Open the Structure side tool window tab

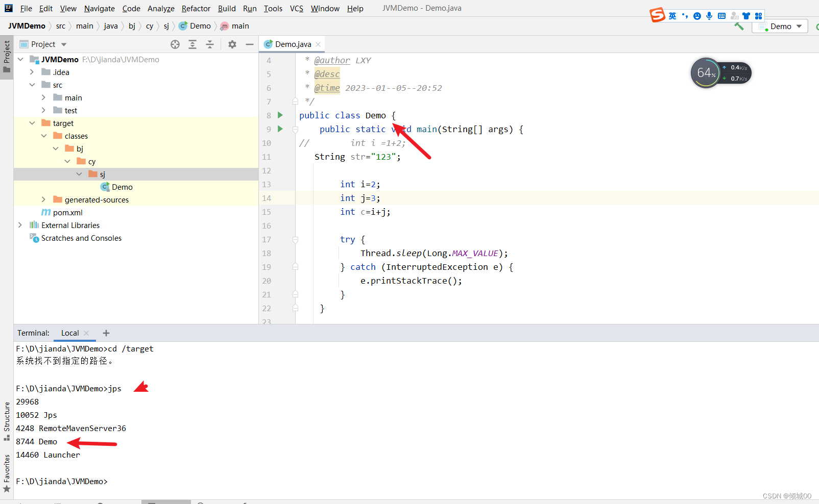pos(7,421)
